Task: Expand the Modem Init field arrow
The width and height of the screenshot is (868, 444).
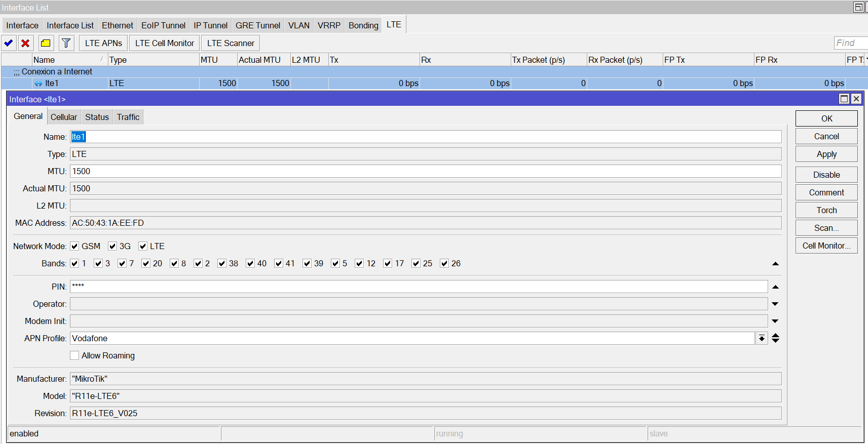Action: coord(775,321)
